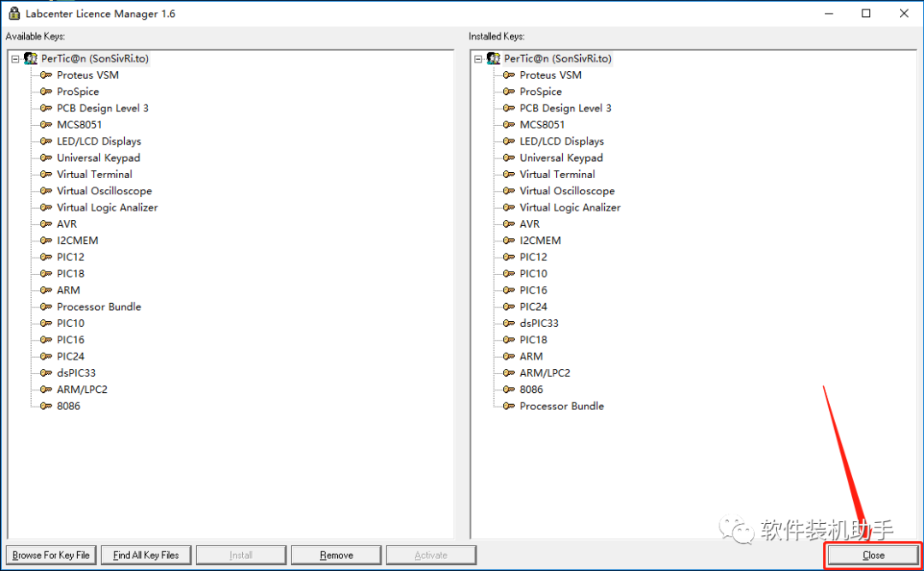Image resolution: width=924 pixels, height=571 pixels.
Task: Close the Licence Manager with the Close button
Action: [x=874, y=555]
